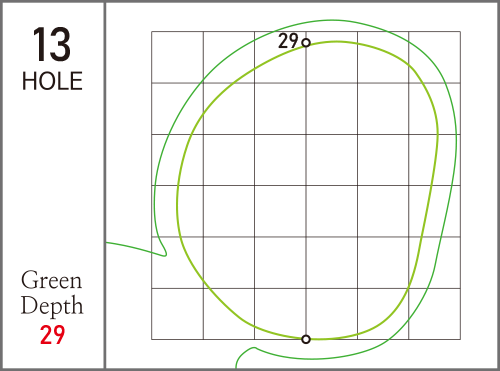
Task: Click the HOLE text label
Action: (52, 81)
